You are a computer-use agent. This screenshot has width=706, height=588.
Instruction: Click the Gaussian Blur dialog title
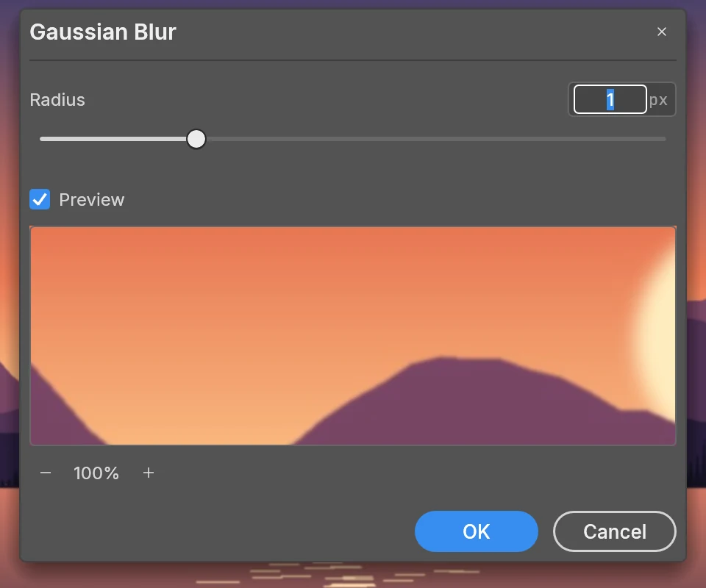click(x=103, y=32)
